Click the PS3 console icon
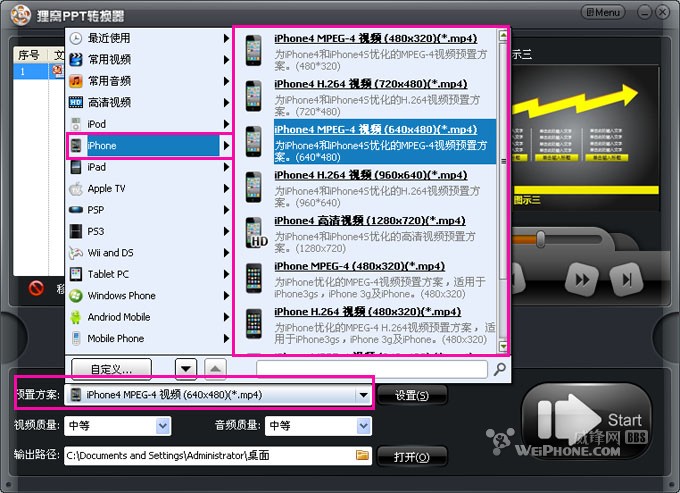 coord(76,231)
